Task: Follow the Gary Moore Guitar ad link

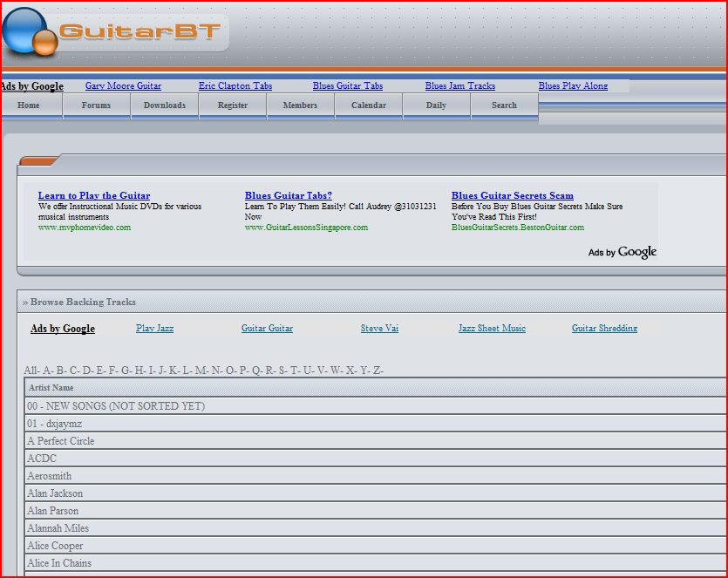Action: click(x=123, y=86)
